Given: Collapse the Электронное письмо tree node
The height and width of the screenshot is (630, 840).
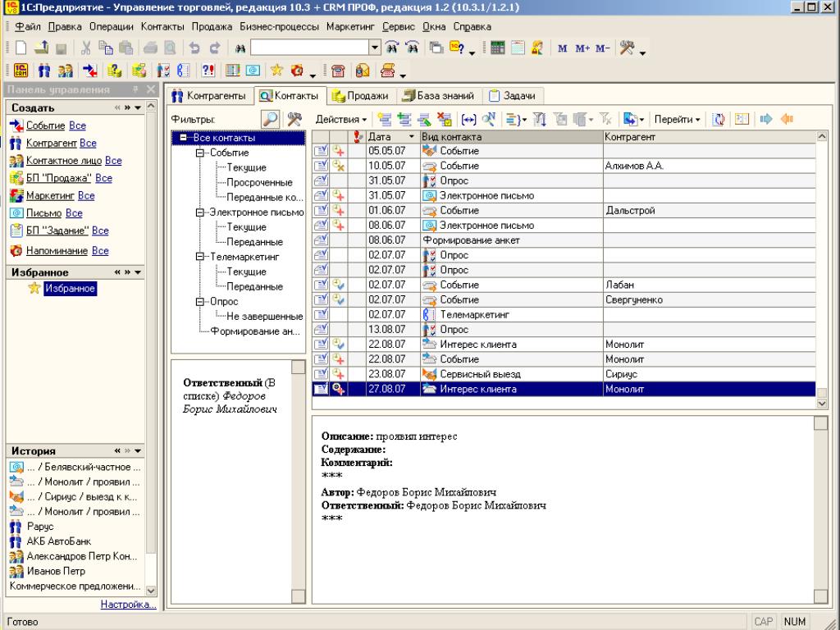Looking at the screenshot, I should click(200, 212).
